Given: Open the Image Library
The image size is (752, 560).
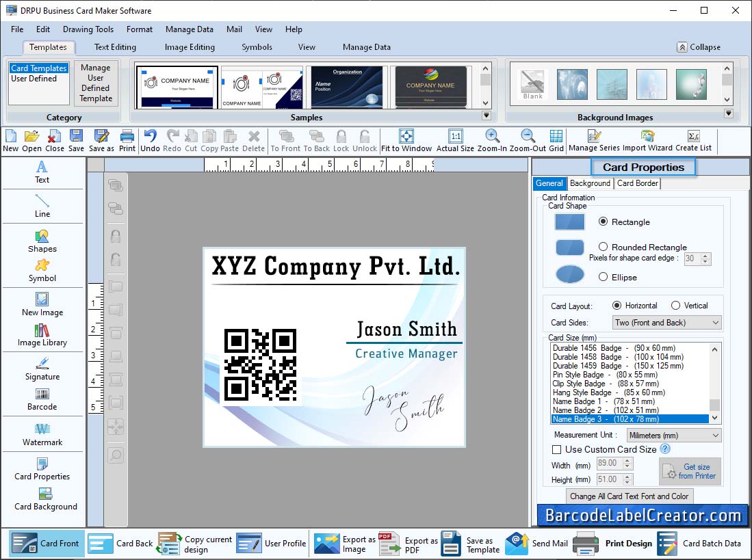Looking at the screenshot, I should point(42,335).
